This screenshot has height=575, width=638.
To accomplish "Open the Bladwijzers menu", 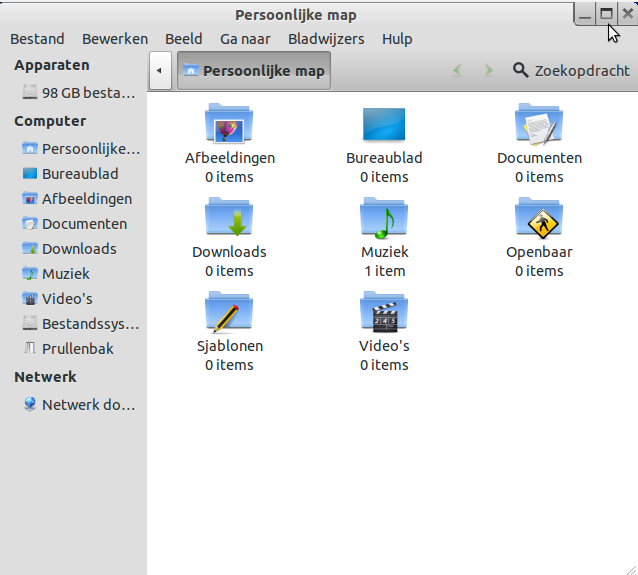I will pos(326,39).
